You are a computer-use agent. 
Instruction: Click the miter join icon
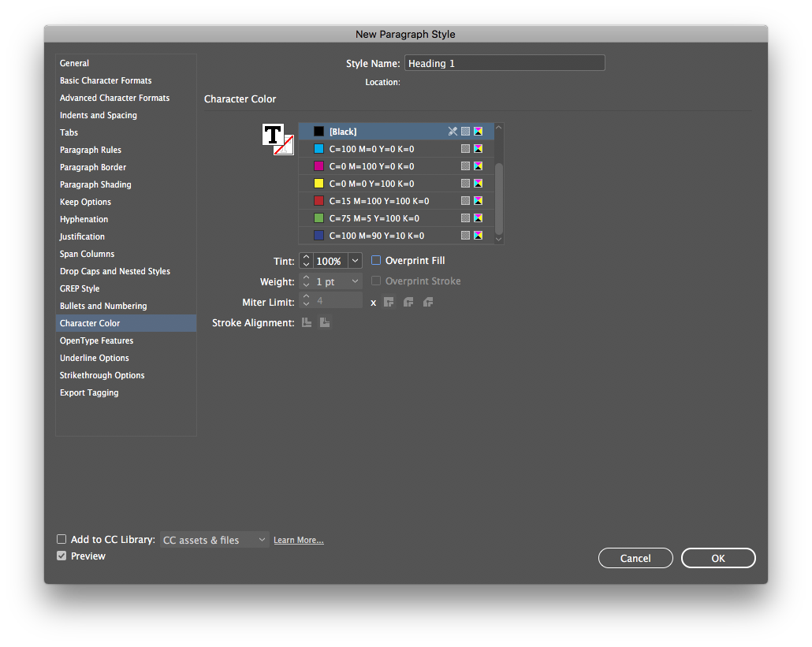click(389, 302)
